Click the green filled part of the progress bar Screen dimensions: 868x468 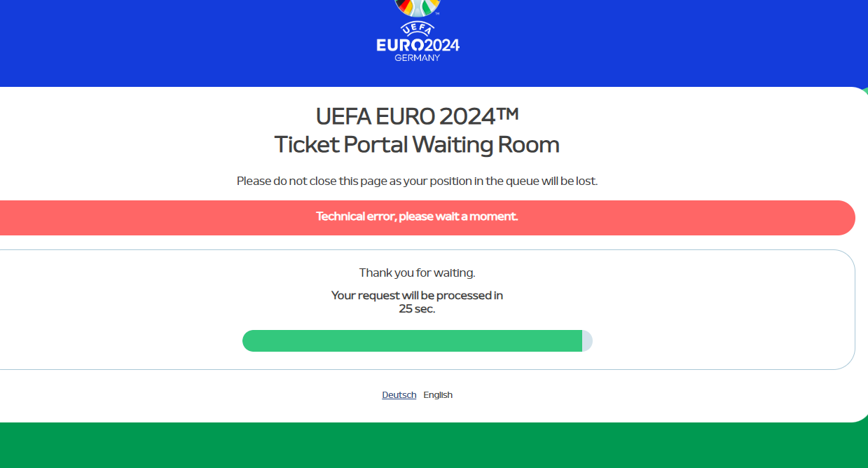(x=412, y=341)
